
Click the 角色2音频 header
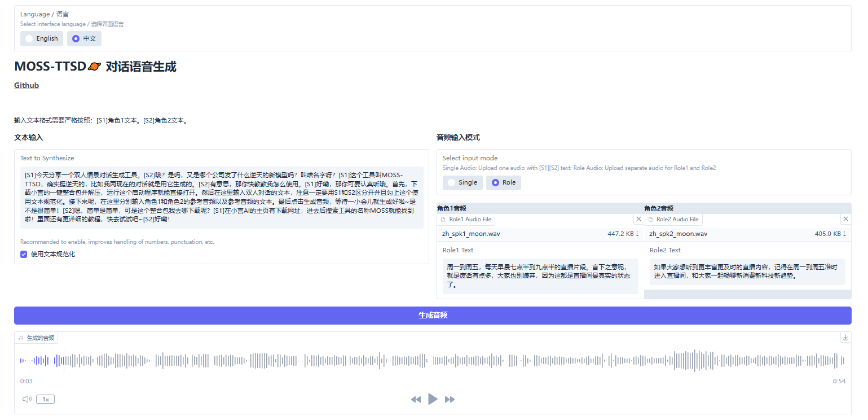pos(659,208)
